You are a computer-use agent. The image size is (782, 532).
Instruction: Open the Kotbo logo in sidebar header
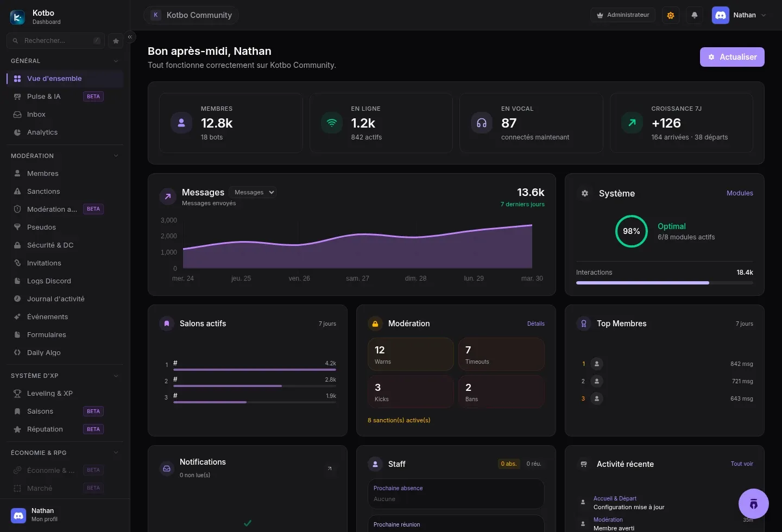coord(17,17)
